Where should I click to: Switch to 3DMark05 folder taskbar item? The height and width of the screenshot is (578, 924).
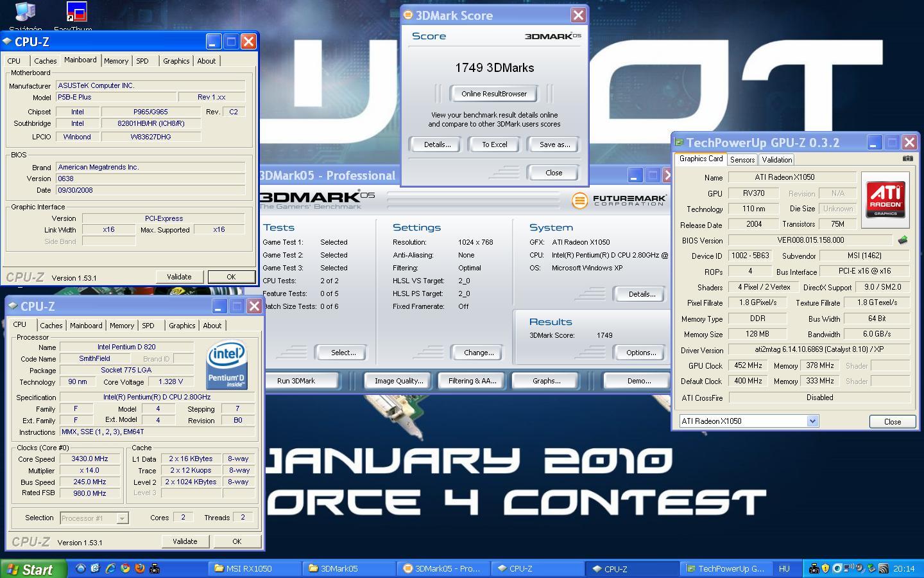[x=350, y=569]
